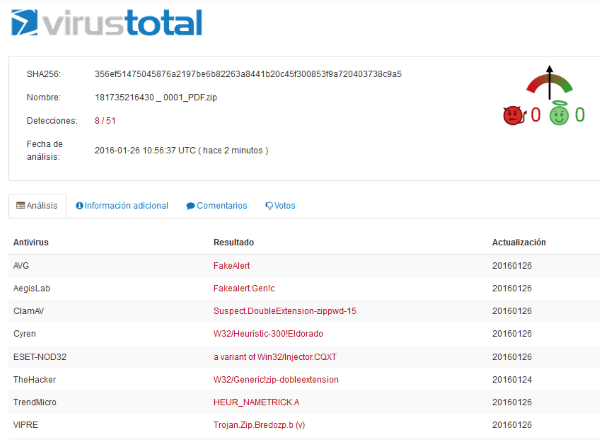Click the Actualización column header
The width and height of the screenshot is (600, 440).
point(519,242)
